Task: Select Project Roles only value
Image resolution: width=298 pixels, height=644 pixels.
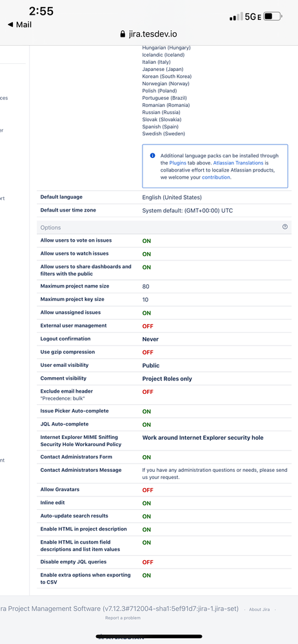Action: pos(167,378)
